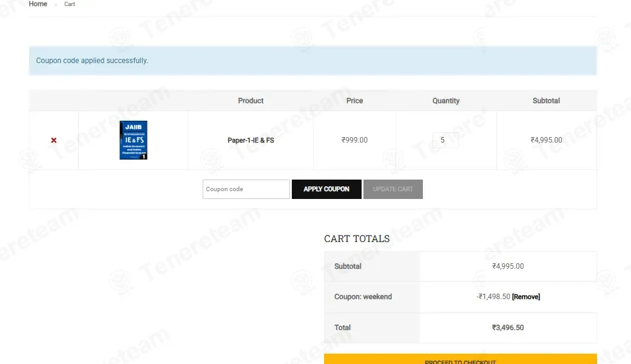Click the ₹4,995.00 value in cart totals
631x364 pixels.
[x=508, y=266]
